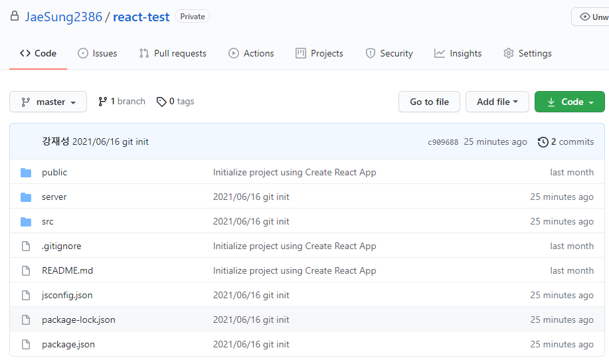View the Insights tab

458,53
